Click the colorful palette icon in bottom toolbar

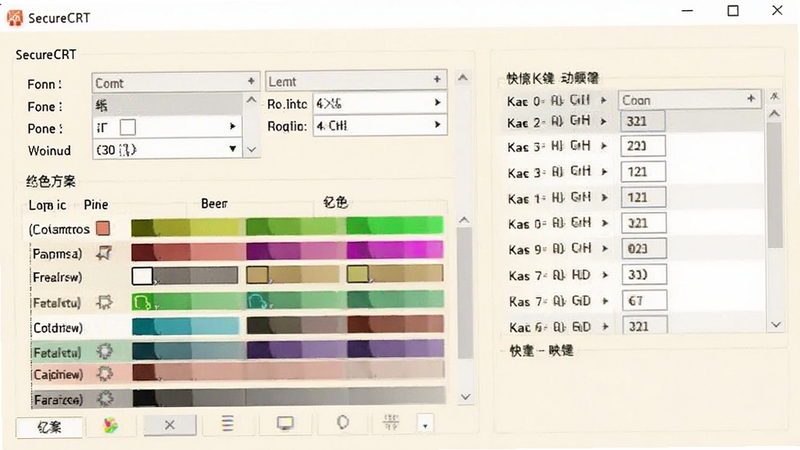[x=110, y=425]
